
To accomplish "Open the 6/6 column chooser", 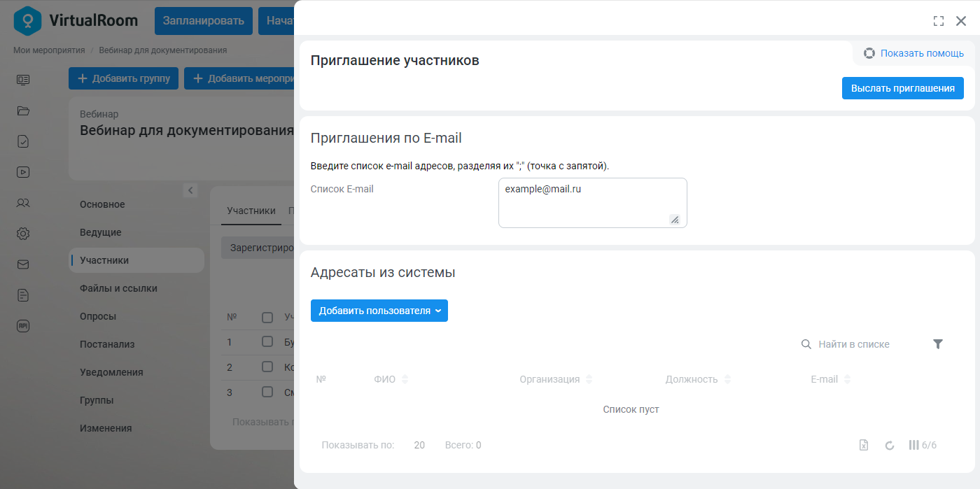I will click(923, 445).
